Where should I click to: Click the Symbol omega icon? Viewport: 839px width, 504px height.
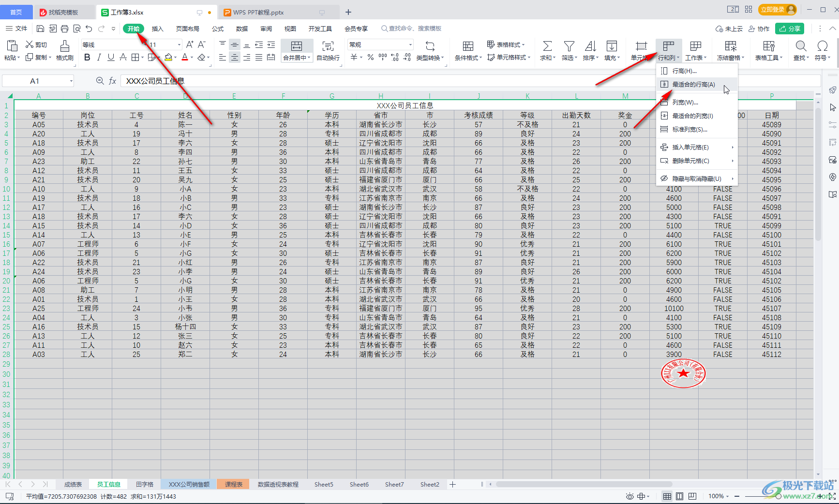[822, 46]
